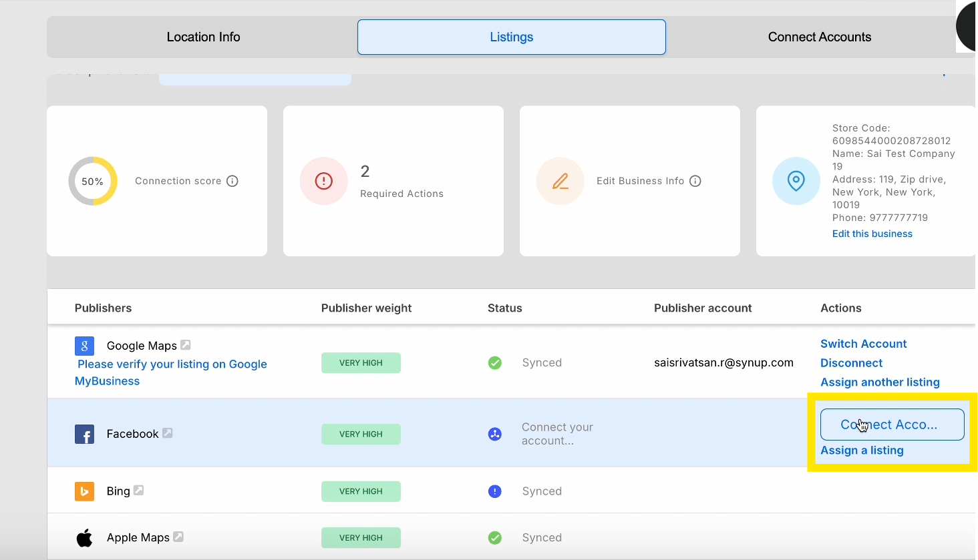
Task: Switch to the Location Info tab
Action: [203, 37]
